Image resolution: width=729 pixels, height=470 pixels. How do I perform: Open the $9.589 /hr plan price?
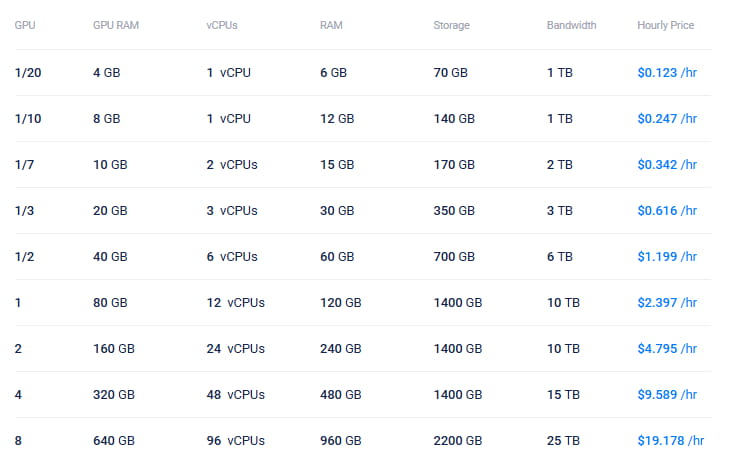pyautogui.click(x=666, y=394)
